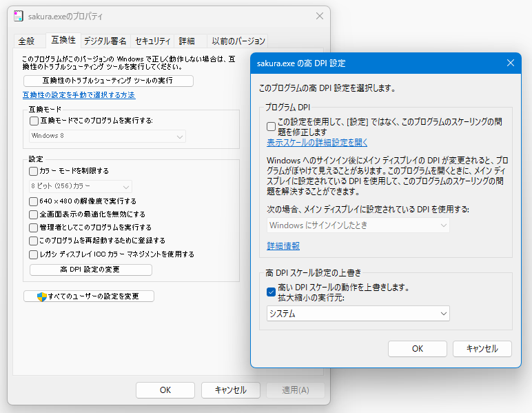Click the 詳細情報 link
This screenshot has height=413, width=532.
(283, 246)
